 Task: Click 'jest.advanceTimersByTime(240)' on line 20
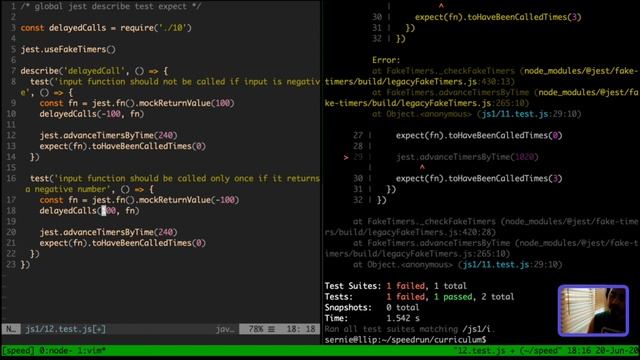point(109,232)
